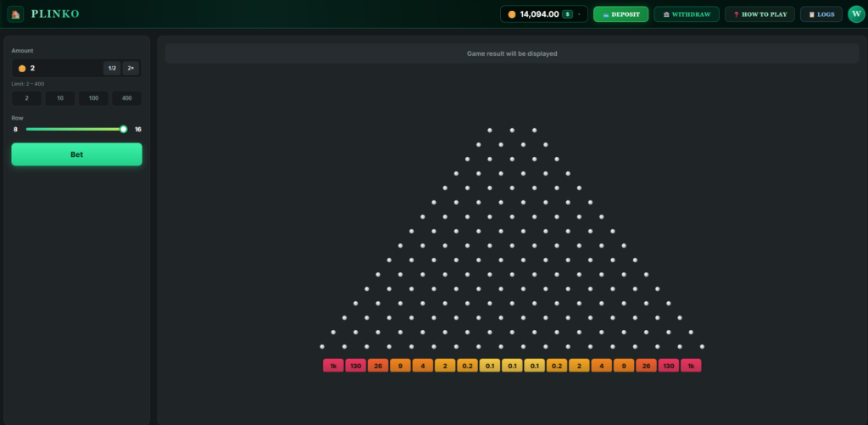Open the How To Play guide
Image resolution: width=868 pixels, height=425 pixels.
(759, 14)
